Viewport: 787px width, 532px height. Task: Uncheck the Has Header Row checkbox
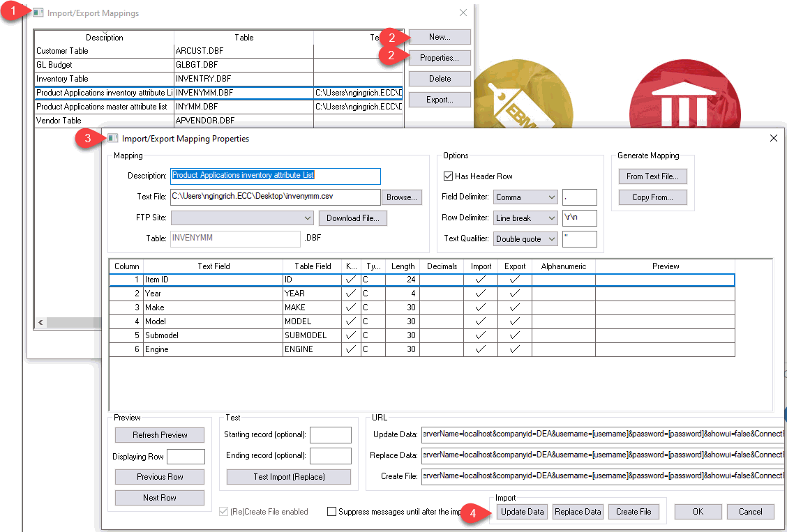[448, 176]
